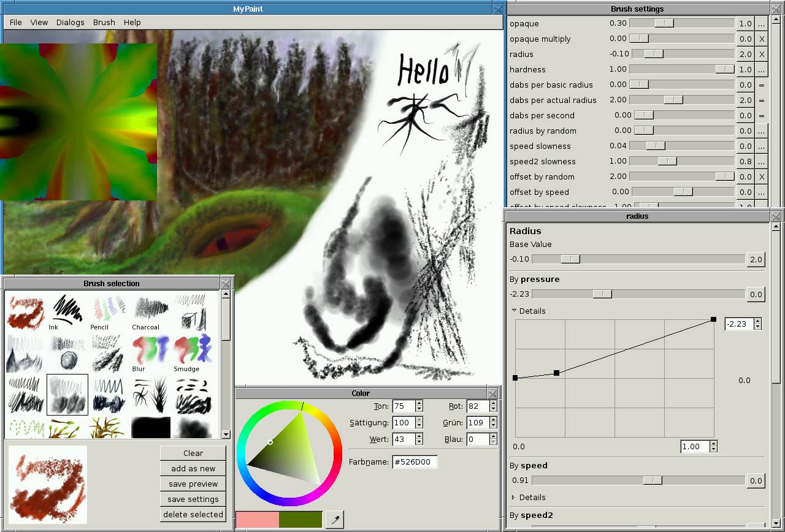Open the Dialogs menu

click(x=70, y=22)
